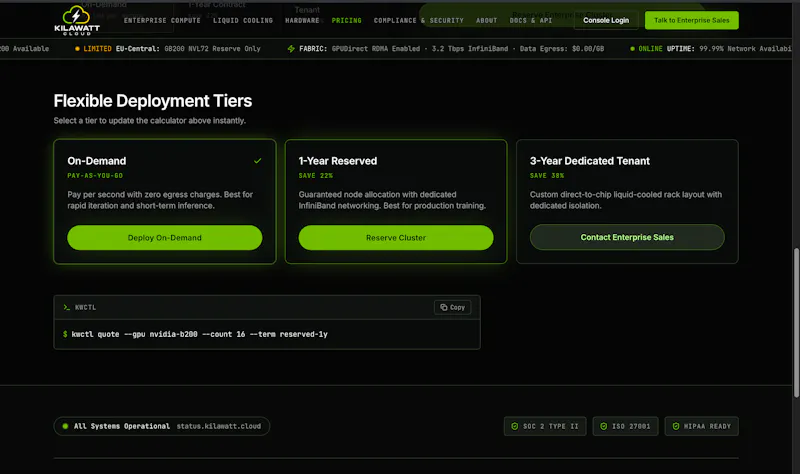Screen dimensions: 800x474
Task: Open the All Systems Operational status pill
Action: (162, 426)
